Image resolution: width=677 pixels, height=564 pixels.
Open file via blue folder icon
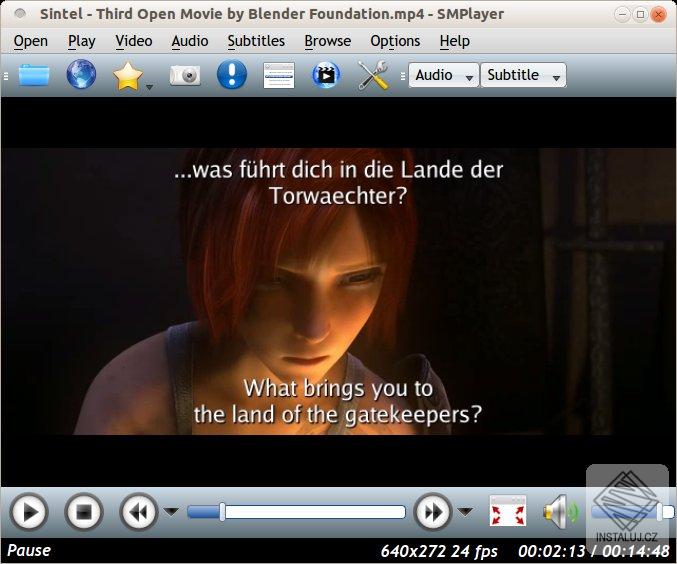34,75
